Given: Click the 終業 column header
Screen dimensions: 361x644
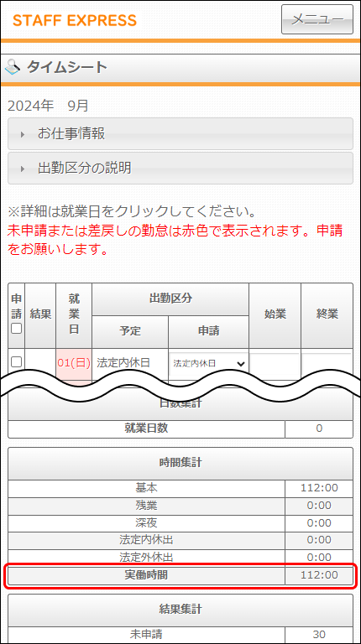Looking at the screenshot, I should pyautogui.click(x=327, y=315).
